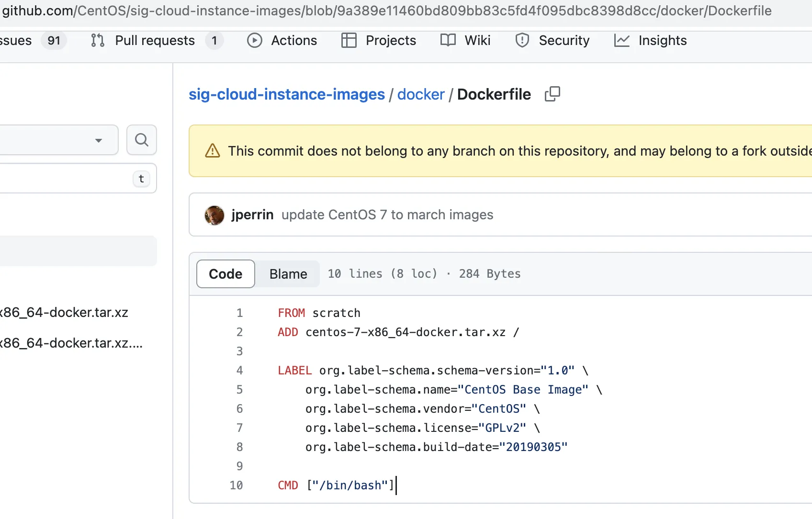
Task: Click the Security shield icon
Action: [x=522, y=41]
